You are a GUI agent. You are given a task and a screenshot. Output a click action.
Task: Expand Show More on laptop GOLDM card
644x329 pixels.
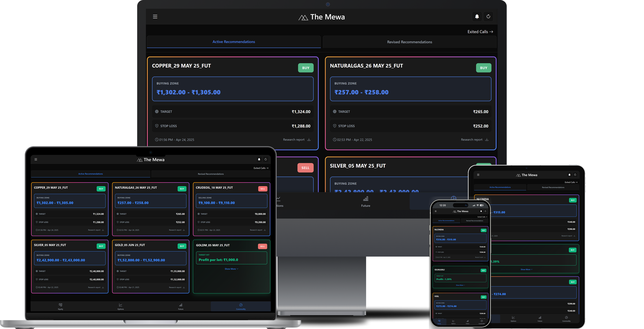[x=231, y=269]
